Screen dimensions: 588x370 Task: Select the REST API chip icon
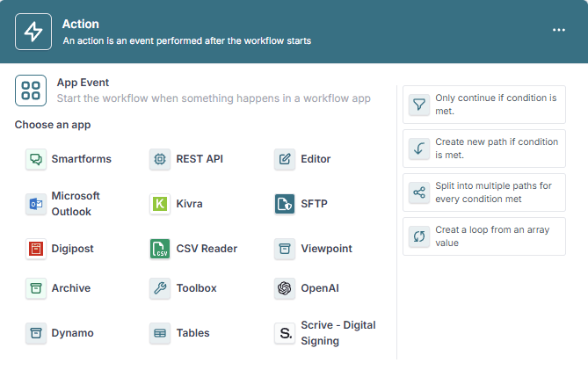160,159
